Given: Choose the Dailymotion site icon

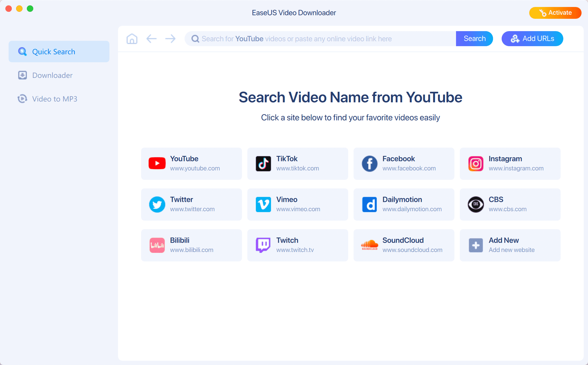Looking at the screenshot, I should [x=369, y=204].
